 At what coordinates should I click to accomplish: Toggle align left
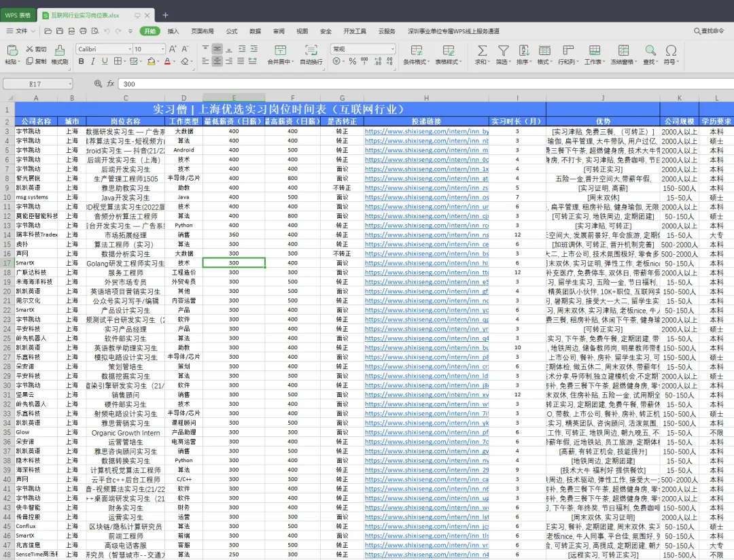click(205, 61)
